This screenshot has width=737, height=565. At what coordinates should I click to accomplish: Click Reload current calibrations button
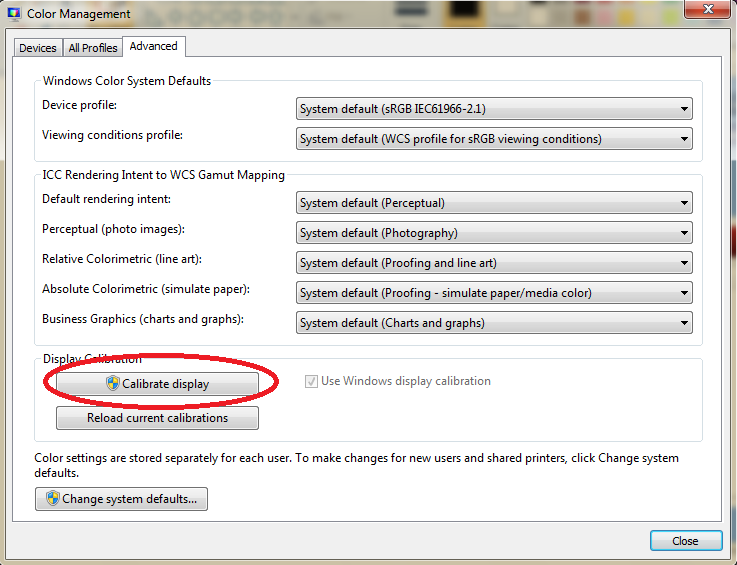click(x=157, y=418)
